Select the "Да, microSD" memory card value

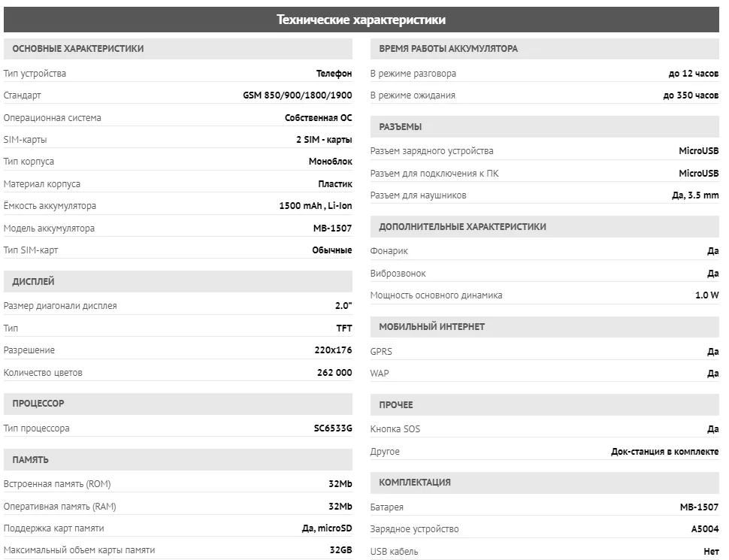[x=322, y=528]
